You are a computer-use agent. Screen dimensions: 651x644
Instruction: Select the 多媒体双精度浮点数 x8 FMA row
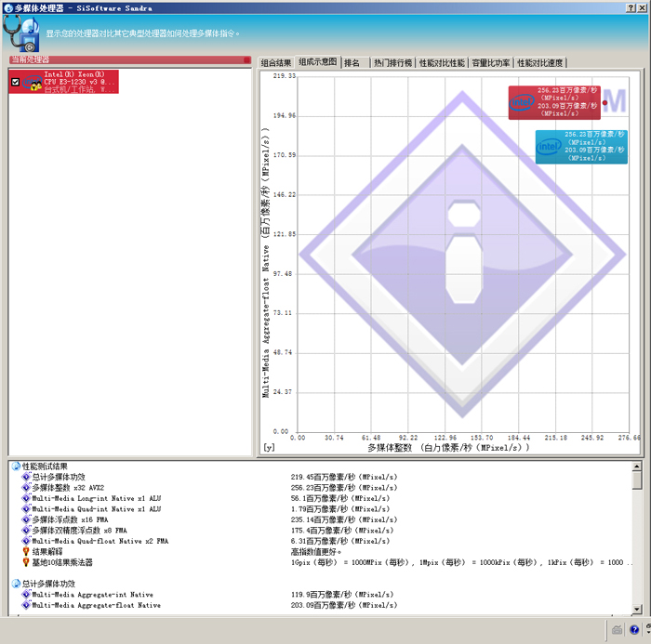pyautogui.click(x=322, y=531)
